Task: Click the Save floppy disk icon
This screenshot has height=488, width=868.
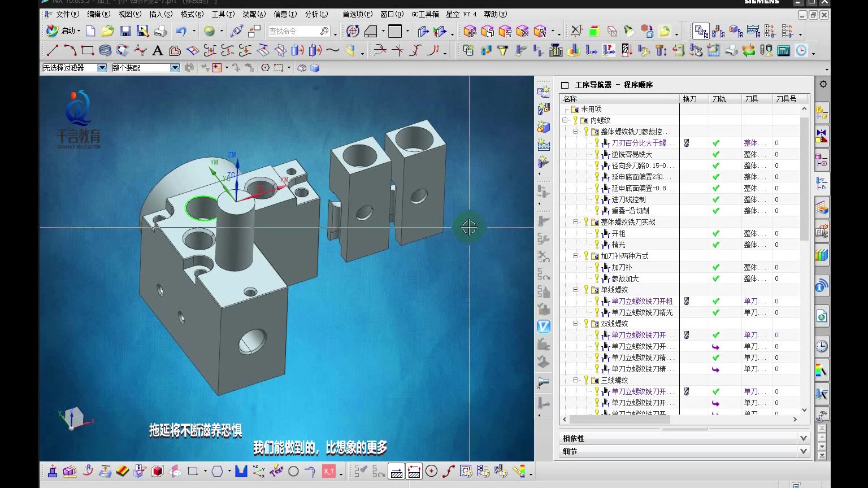Action: coord(125,31)
